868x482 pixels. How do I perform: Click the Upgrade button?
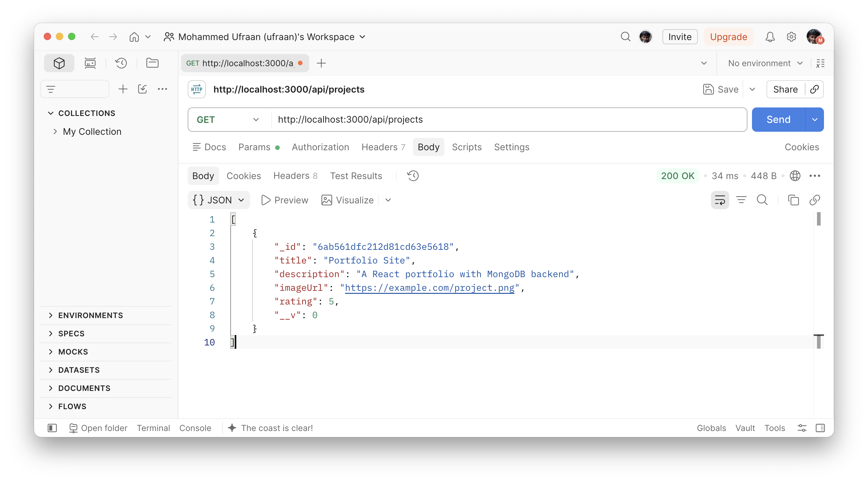coord(729,36)
